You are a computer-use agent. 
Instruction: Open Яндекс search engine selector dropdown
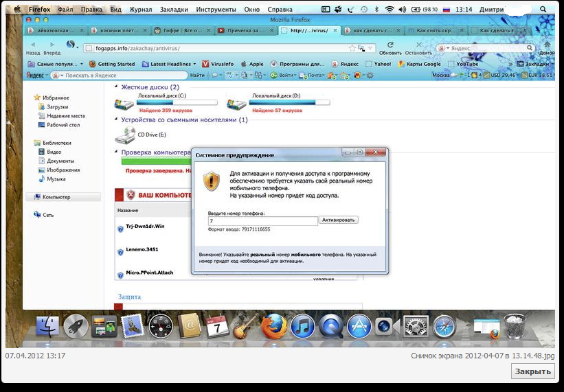click(x=444, y=48)
